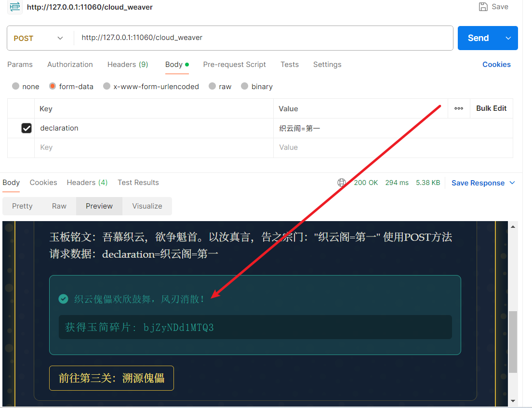Open the Params tab
This screenshot has height=408, width=532.
[20, 65]
